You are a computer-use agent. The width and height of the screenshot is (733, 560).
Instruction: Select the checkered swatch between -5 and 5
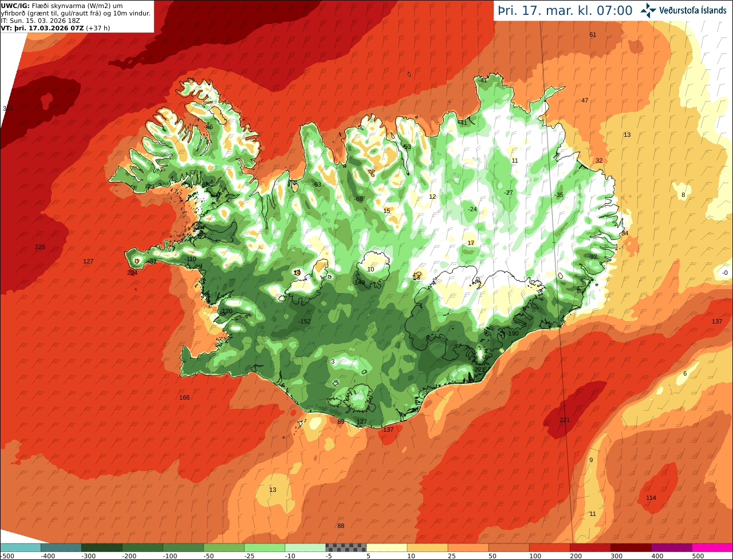tap(346, 547)
